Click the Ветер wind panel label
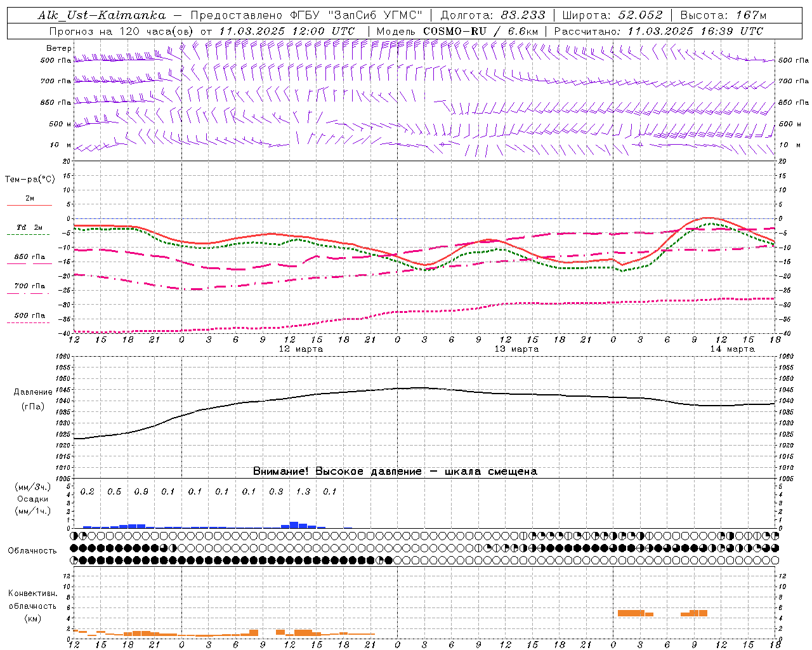The width and height of the screenshot is (812, 650). 58,48
